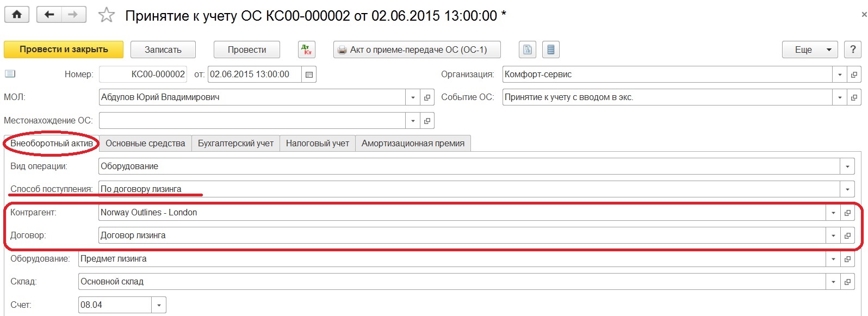Print Акт о приеме-передаче ОС (ОС-1)
The height and width of the screenshot is (316, 868).
pos(417,49)
